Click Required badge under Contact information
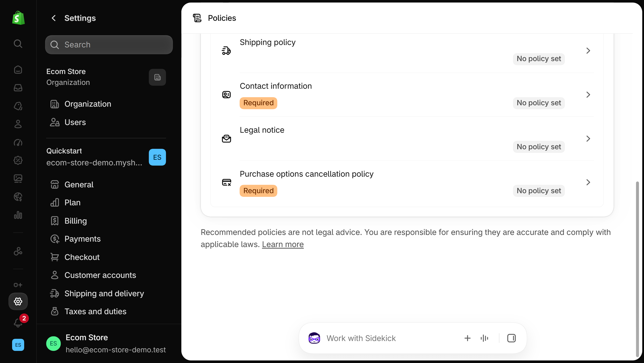The width and height of the screenshot is (644, 363). tap(259, 103)
